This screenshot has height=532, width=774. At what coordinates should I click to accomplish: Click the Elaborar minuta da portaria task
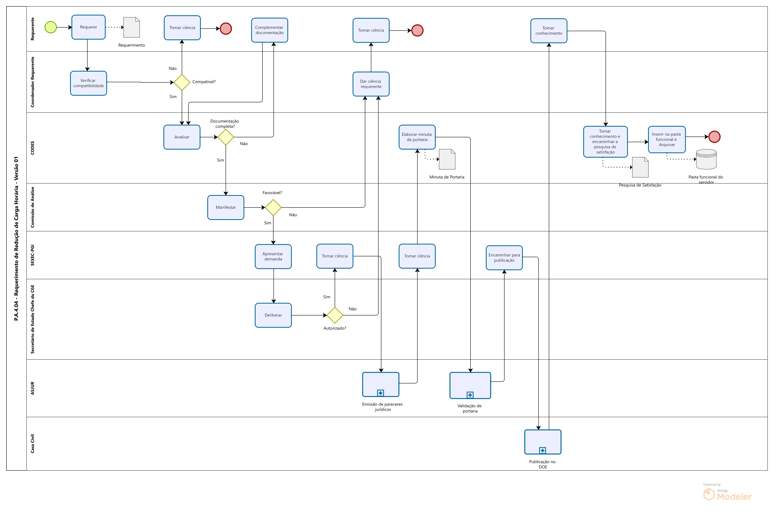[417, 137]
